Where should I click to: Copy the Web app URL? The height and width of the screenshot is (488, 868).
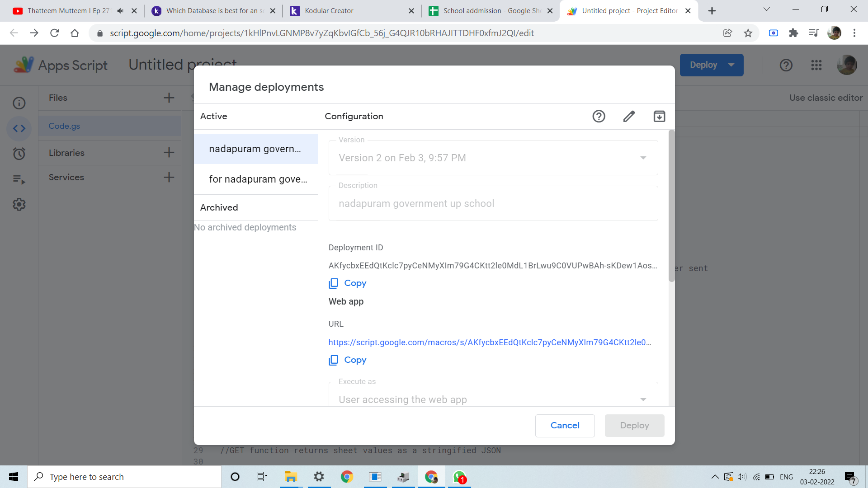(348, 360)
